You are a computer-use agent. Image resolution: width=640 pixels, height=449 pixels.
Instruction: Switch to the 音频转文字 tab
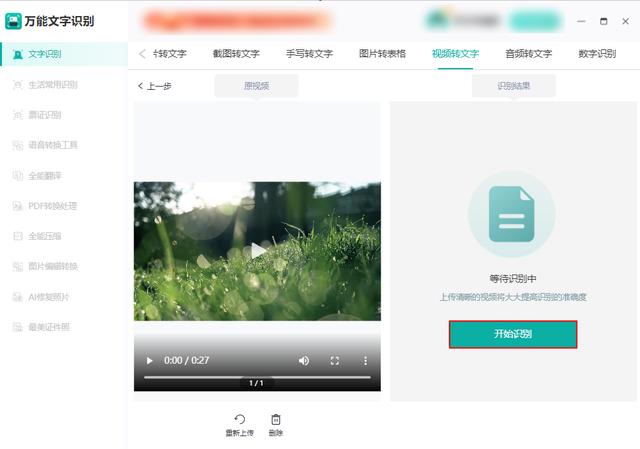[529, 53]
